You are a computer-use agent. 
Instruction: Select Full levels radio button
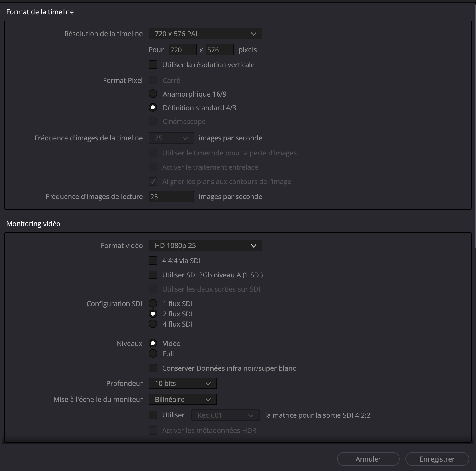click(x=153, y=354)
